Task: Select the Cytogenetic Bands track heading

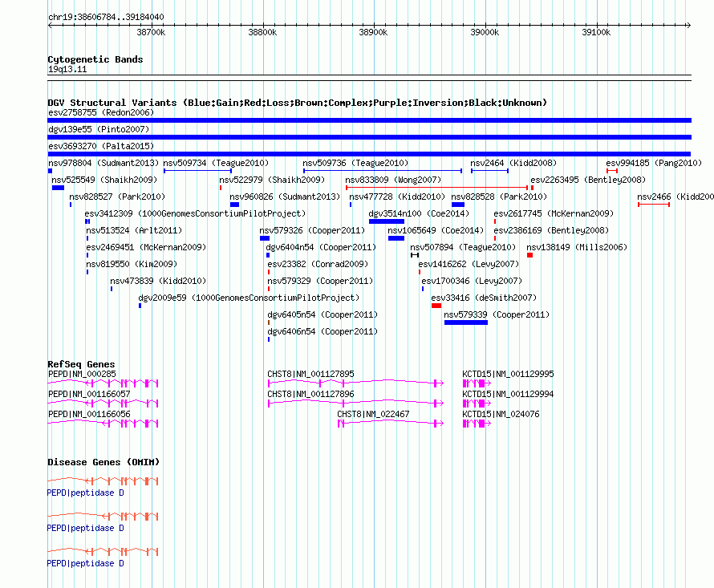Action: tap(95, 59)
